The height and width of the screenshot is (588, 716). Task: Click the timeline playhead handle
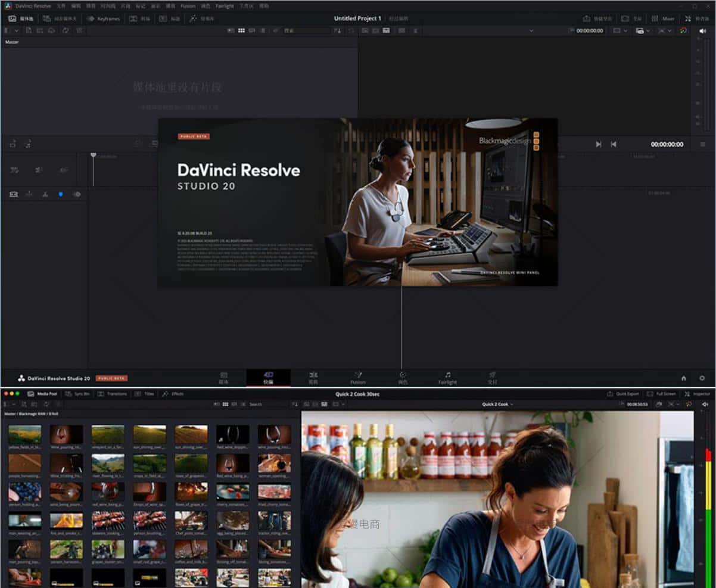[94, 155]
